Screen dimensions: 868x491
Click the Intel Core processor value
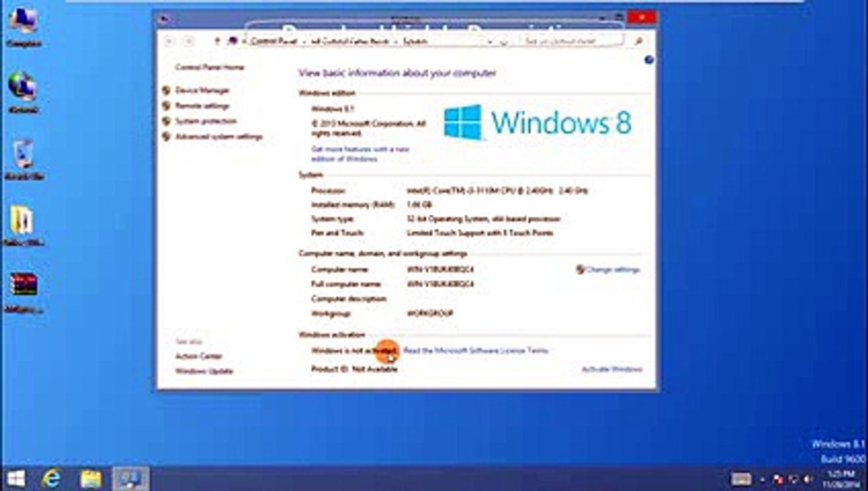(x=497, y=191)
